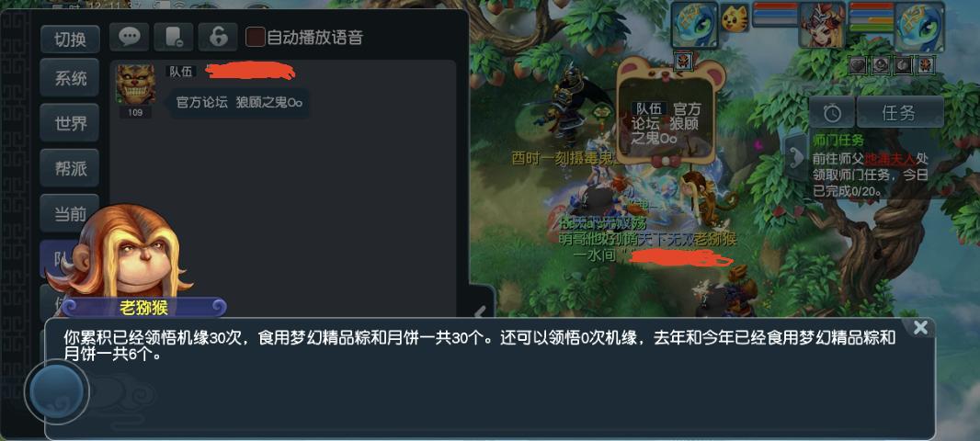980x441 pixels.
Task: Click the 切换 button
Action: click(70, 40)
